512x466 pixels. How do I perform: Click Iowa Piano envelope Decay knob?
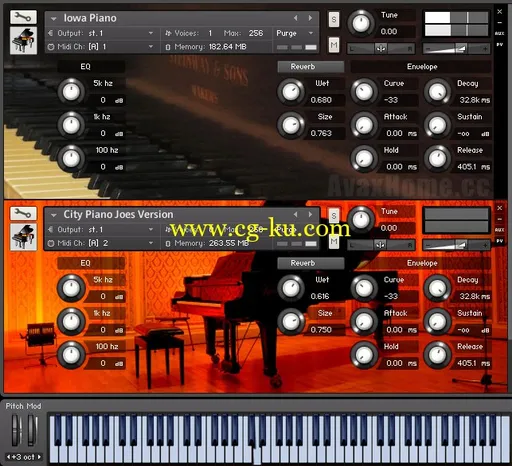click(438, 92)
